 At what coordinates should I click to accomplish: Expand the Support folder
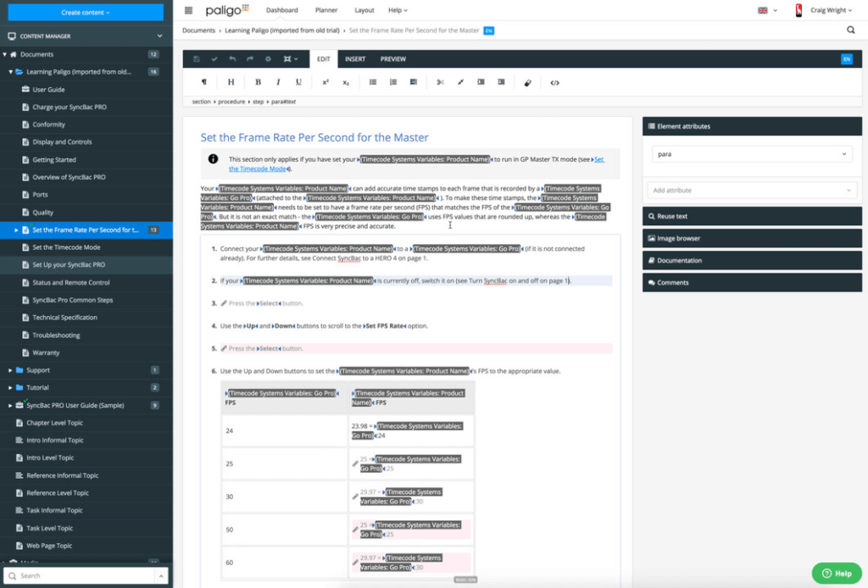point(10,370)
